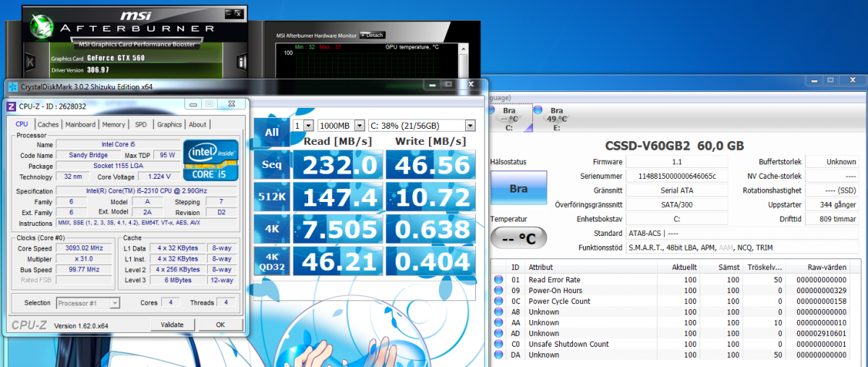The image size is (868, 367).
Task: Open the test count dropdown showing 1
Action: point(302,125)
